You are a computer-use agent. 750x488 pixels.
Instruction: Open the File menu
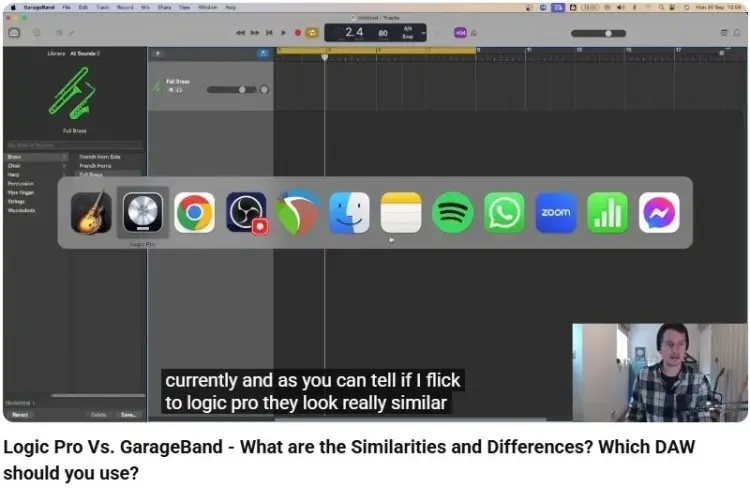[66, 8]
